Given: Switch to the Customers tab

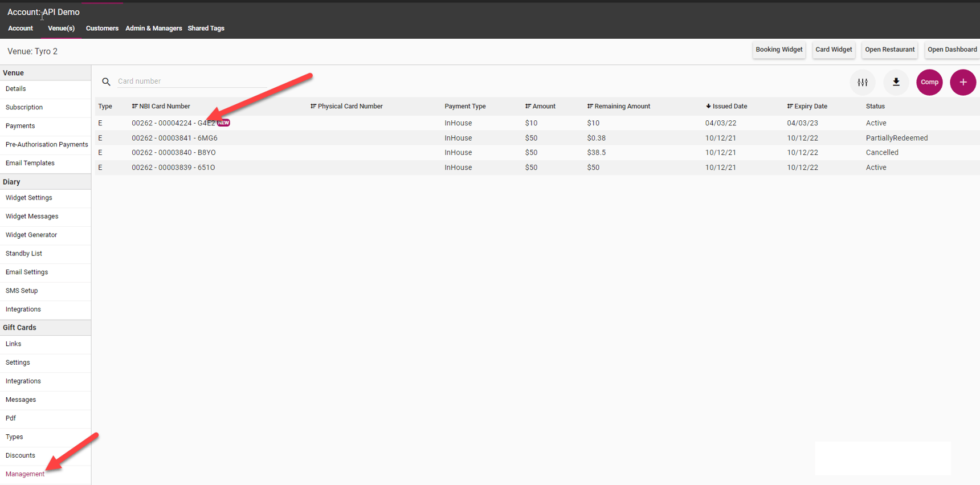Looking at the screenshot, I should coord(102,28).
